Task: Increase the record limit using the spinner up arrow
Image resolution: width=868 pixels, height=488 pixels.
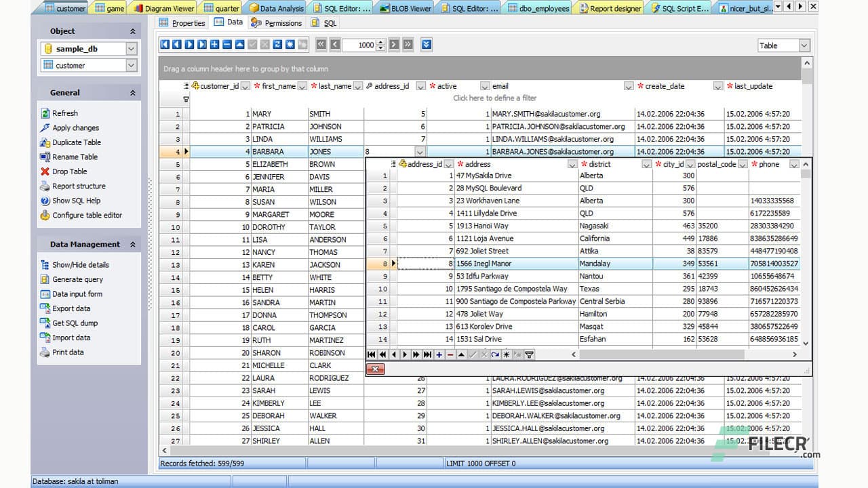Action: pos(380,42)
